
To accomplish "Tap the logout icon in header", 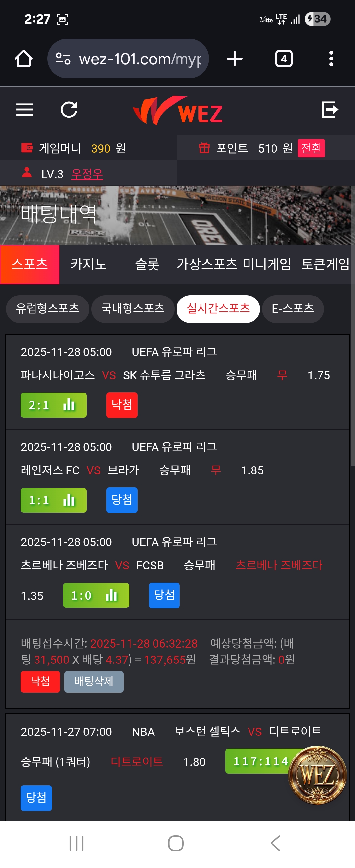I will pyautogui.click(x=330, y=110).
